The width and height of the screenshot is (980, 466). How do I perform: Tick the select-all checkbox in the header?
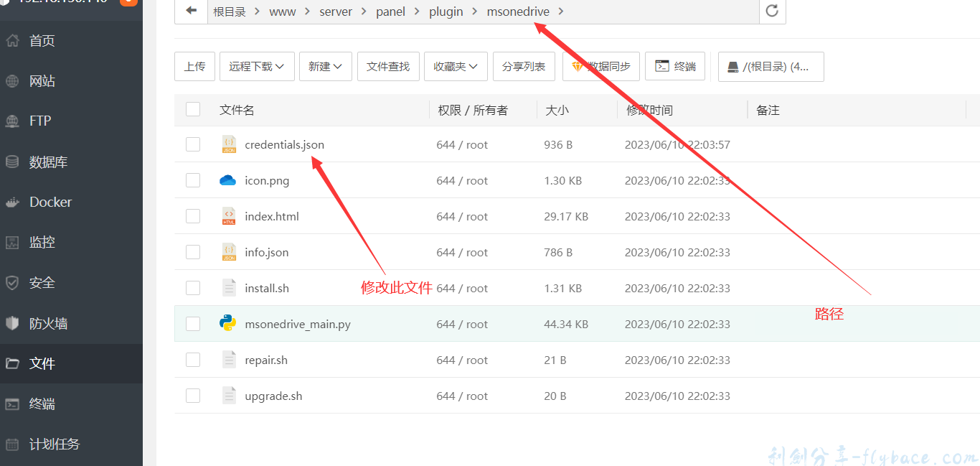[x=193, y=109]
